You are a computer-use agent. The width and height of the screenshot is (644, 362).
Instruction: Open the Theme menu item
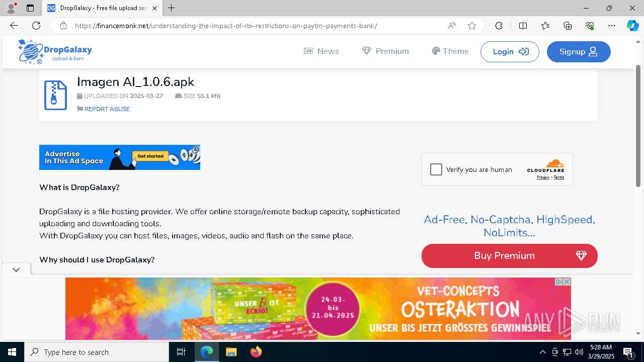(450, 51)
